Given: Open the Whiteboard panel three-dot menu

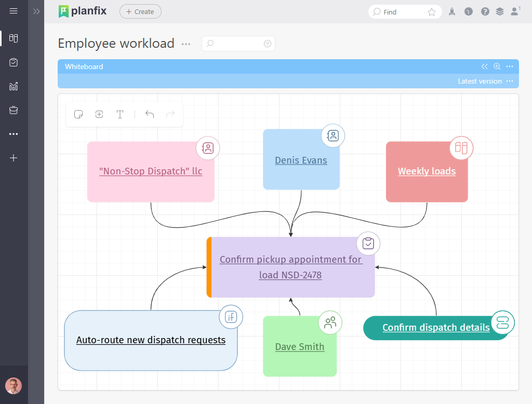Looking at the screenshot, I should (x=510, y=66).
